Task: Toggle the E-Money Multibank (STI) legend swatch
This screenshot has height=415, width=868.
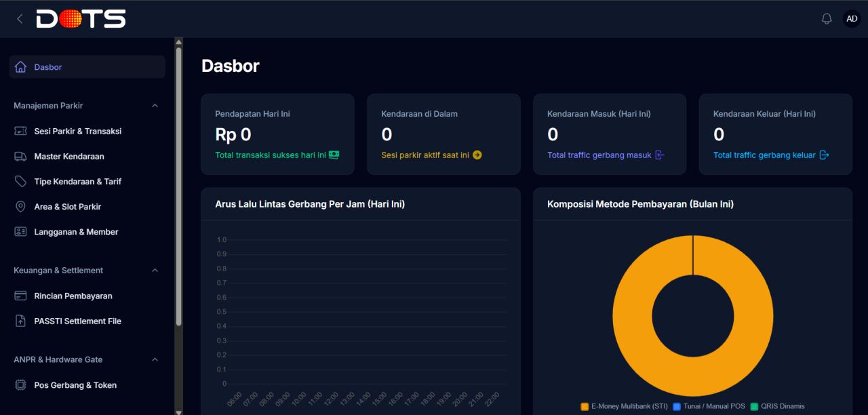Action: [585, 407]
